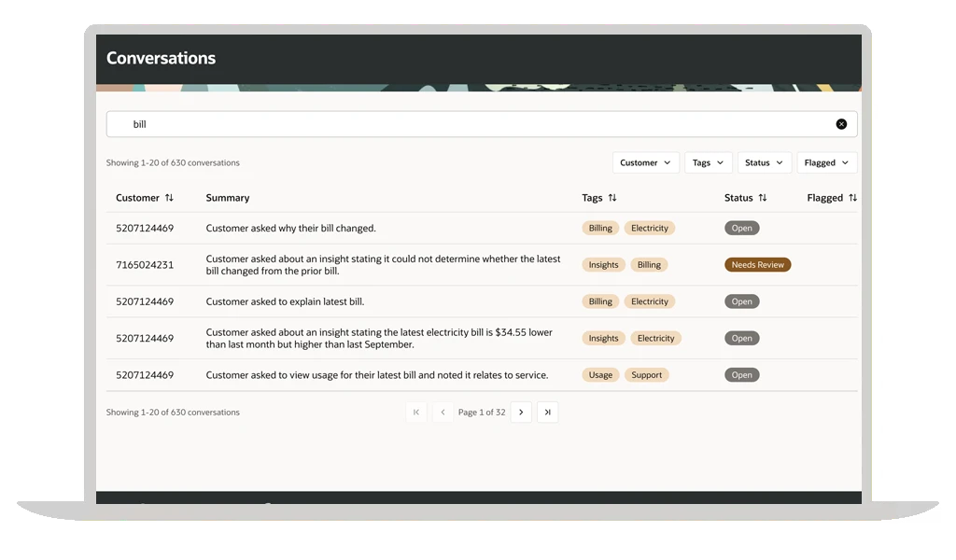
Task: Sort by Status column arrows
Action: point(762,198)
